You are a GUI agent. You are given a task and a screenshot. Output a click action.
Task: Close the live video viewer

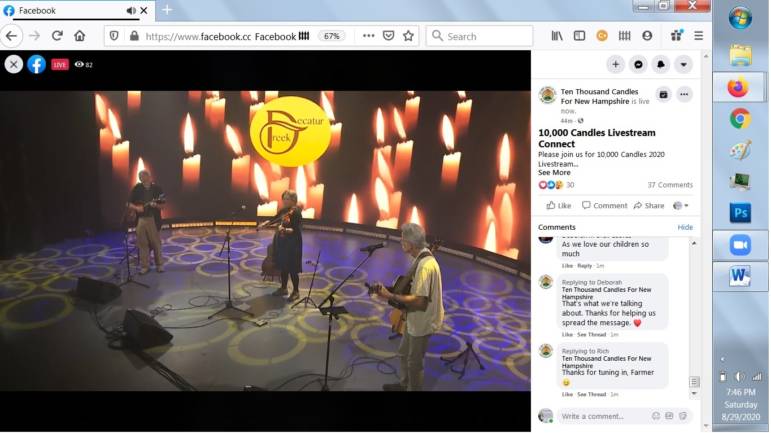pos(14,64)
